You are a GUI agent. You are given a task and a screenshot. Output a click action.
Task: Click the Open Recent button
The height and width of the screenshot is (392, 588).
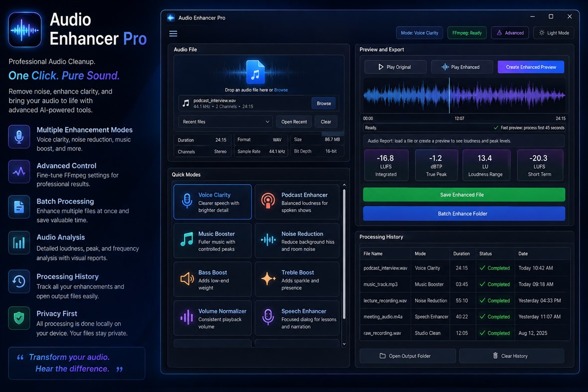tap(294, 122)
